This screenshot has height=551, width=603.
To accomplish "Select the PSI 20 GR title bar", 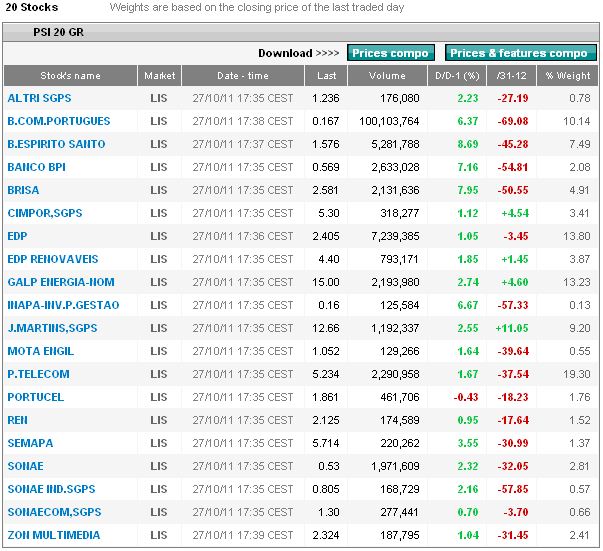I will point(301,32).
